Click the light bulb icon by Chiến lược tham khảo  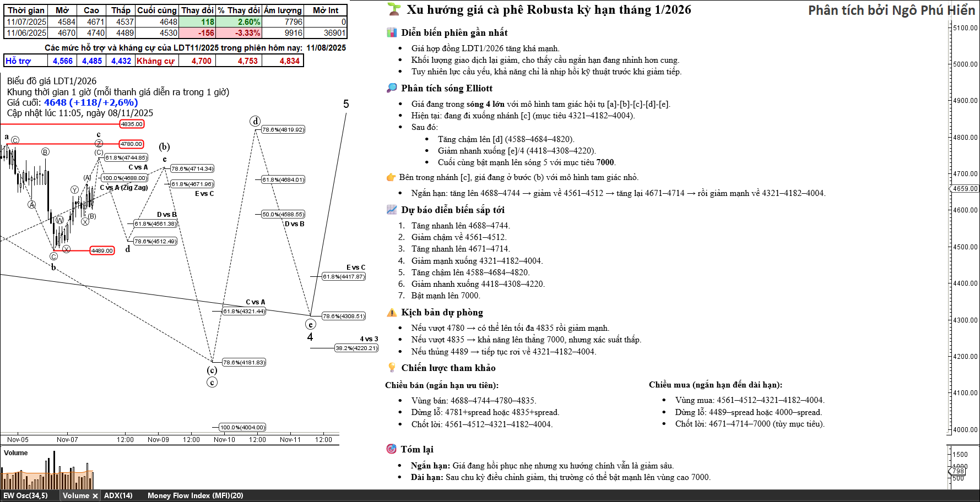(392, 368)
